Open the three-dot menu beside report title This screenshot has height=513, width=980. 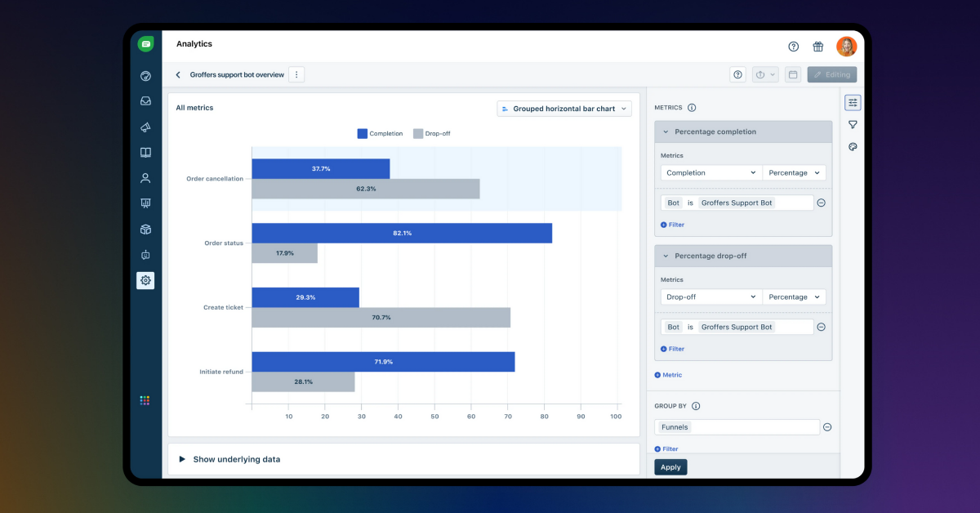coord(296,74)
